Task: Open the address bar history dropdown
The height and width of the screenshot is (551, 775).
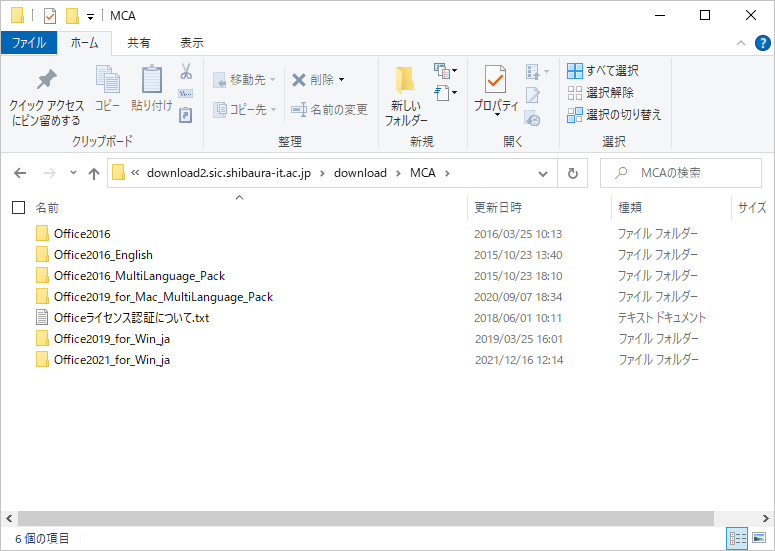Action: click(543, 173)
